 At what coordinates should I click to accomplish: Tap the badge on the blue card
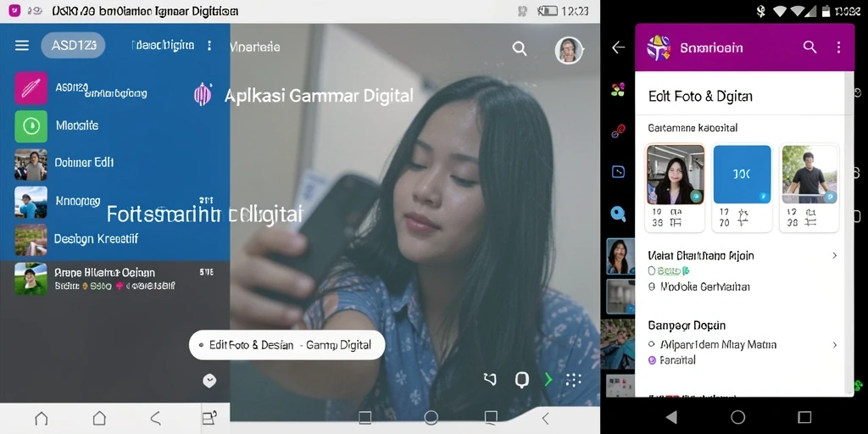pyautogui.click(x=763, y=196)
